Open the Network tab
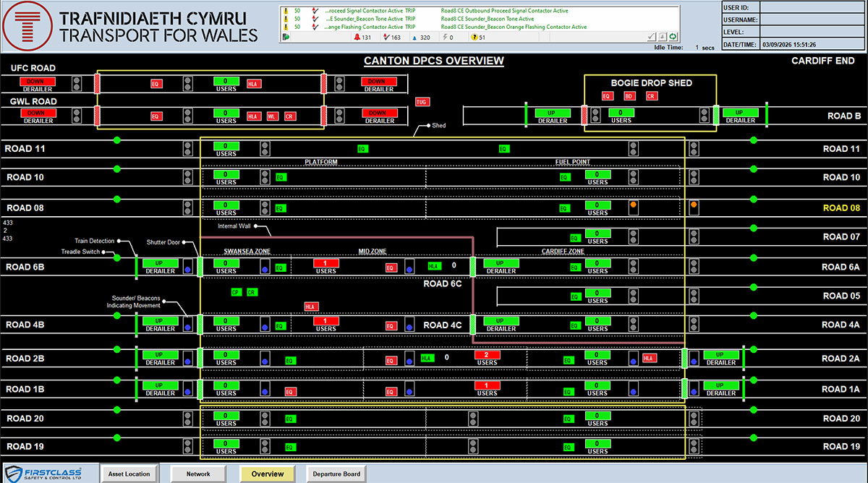Screen dimensions: 868x483 point(198,474)
